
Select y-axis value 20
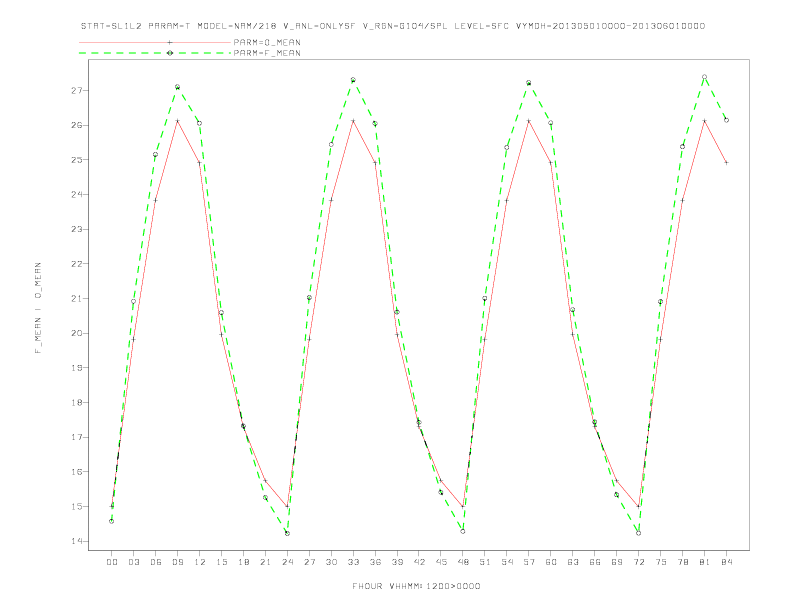pos(77,333)
